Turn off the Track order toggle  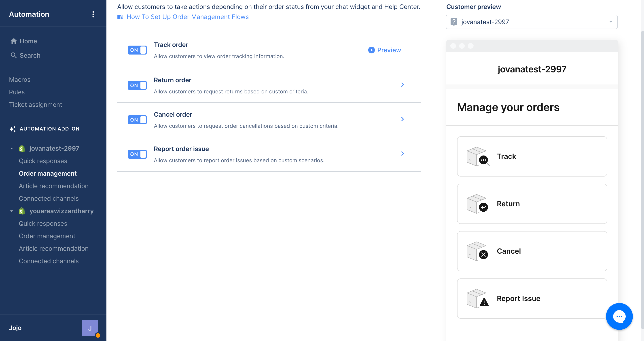tap(137, 50)
